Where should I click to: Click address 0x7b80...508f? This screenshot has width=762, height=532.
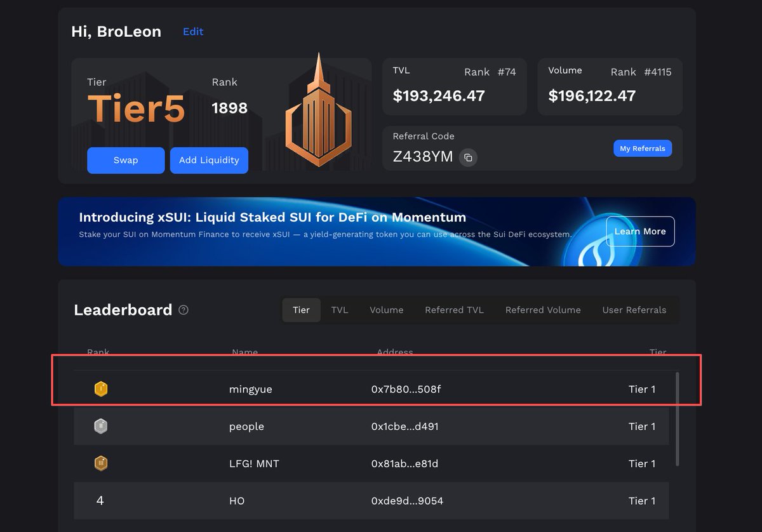pos(406,389)
